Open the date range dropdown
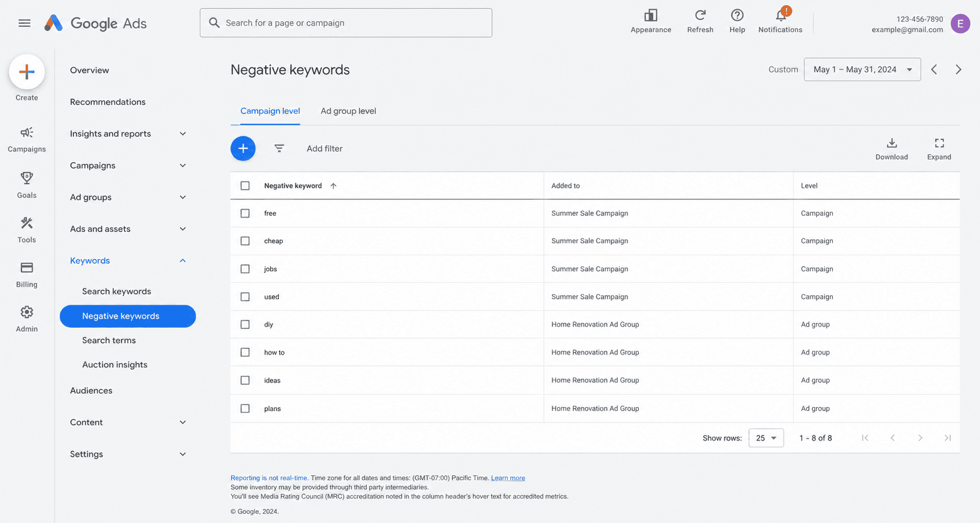Screen dimensions: 980x523 pos(862,70)
